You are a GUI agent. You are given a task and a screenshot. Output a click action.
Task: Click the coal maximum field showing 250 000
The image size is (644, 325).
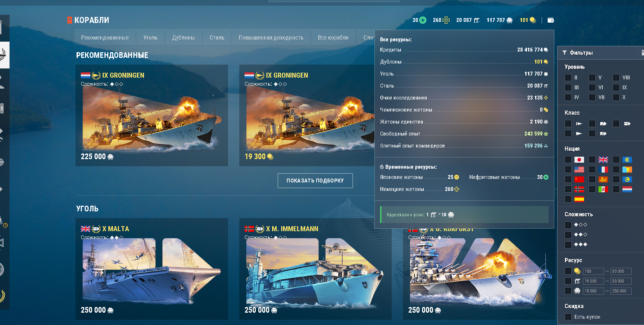pyautogui.click(x=621, y=291)
